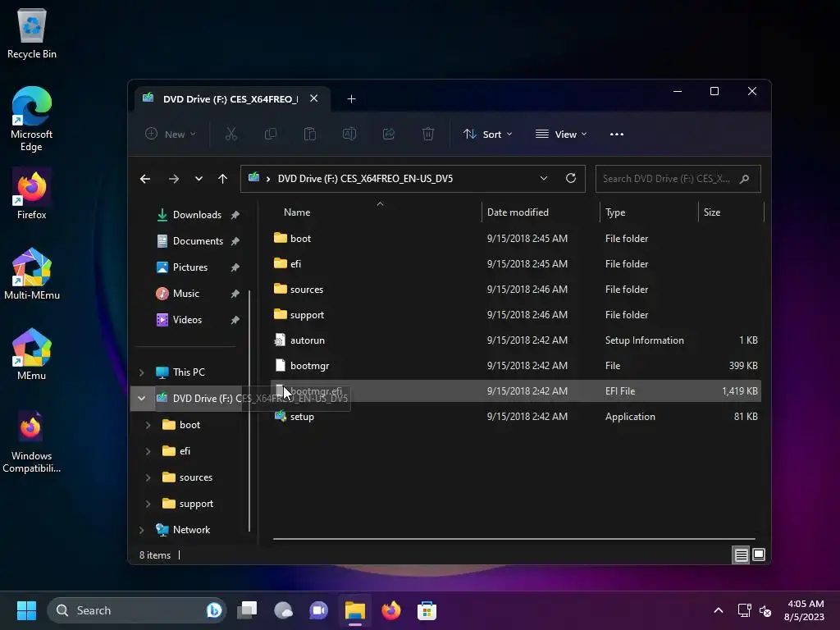Open Firefox from taskbar

click(x=391, y=610)
